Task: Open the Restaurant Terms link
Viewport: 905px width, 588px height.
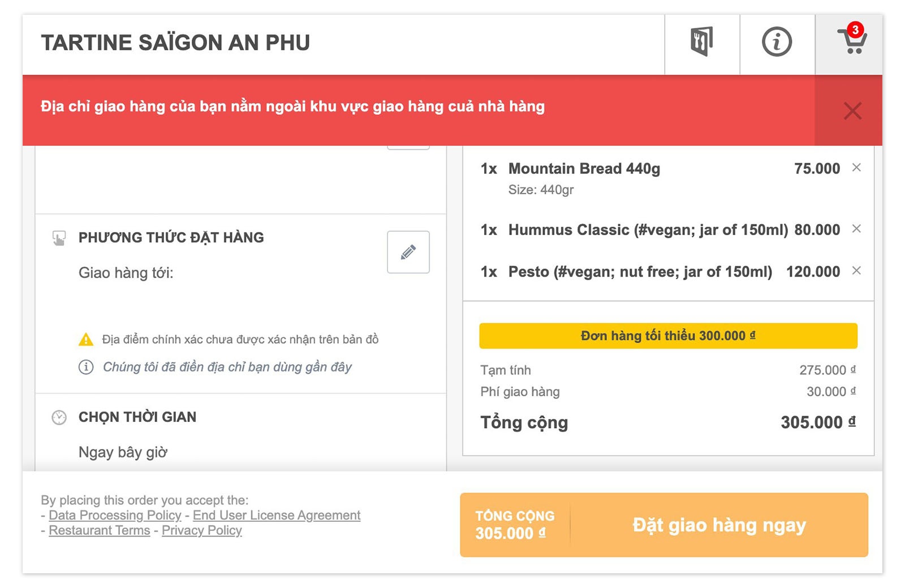Action: 100,530
